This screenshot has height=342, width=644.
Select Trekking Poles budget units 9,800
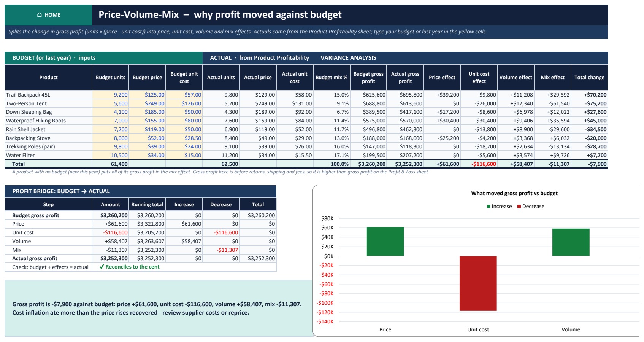110,146
